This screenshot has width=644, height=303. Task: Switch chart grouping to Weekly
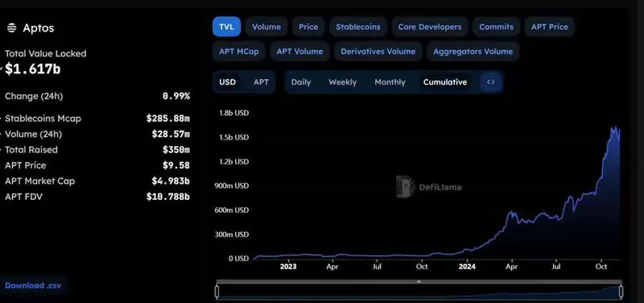pyautogui.click(x=343, y=82)
